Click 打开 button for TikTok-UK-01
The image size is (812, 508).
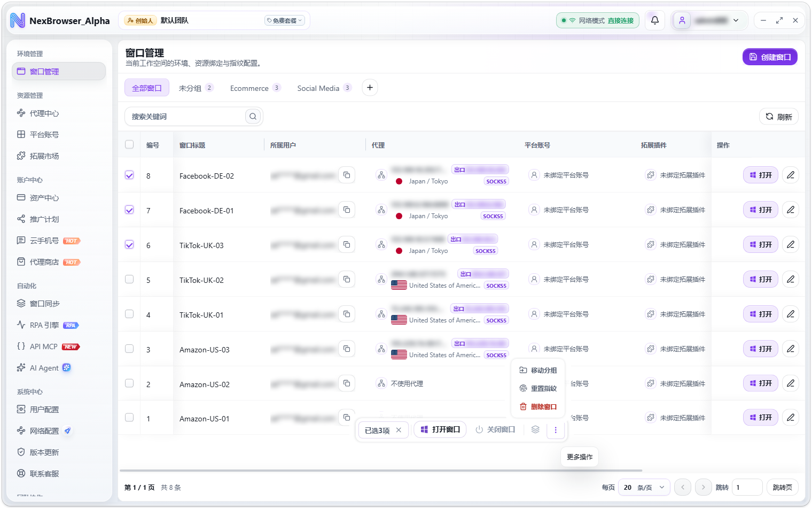click(x=761, y=314)
